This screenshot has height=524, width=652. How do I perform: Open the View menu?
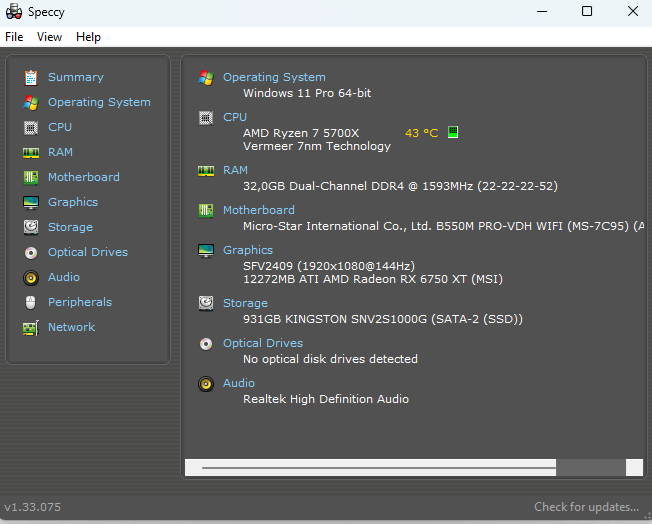click(x=49, y=37)
